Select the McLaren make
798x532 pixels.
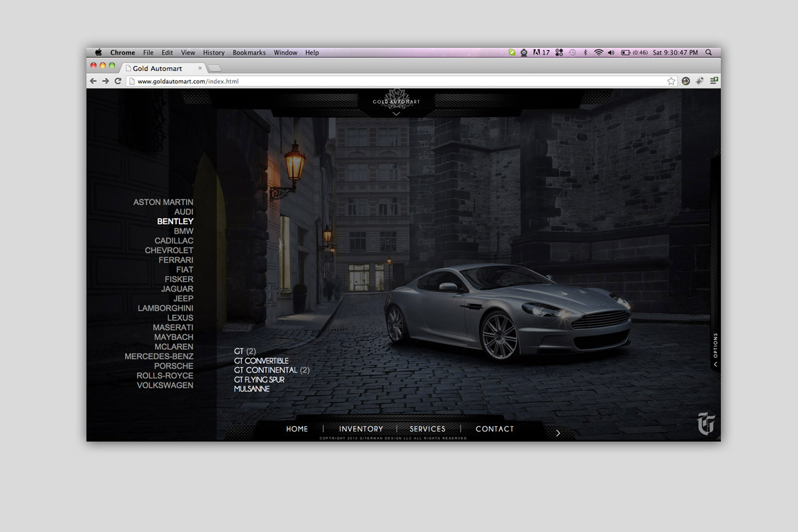click(174, 346)
